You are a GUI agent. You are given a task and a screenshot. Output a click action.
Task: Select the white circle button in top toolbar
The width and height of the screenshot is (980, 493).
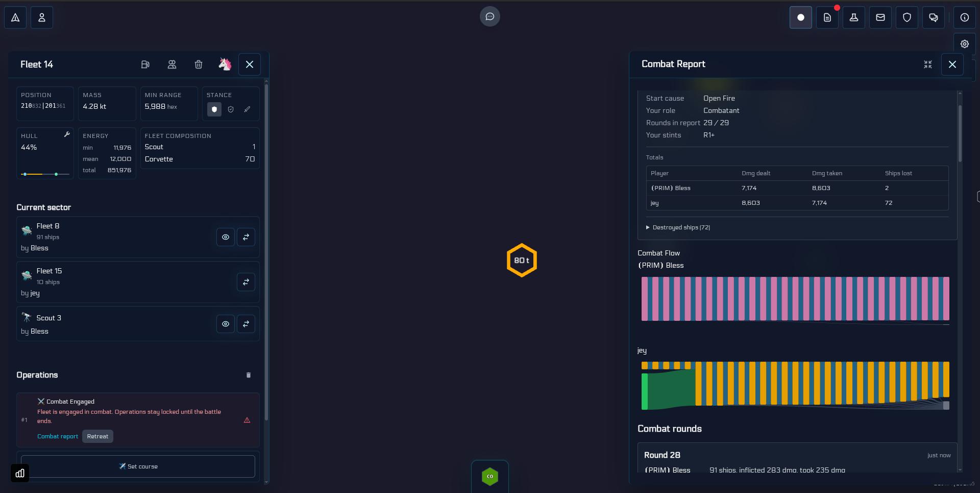pos(801,17)
